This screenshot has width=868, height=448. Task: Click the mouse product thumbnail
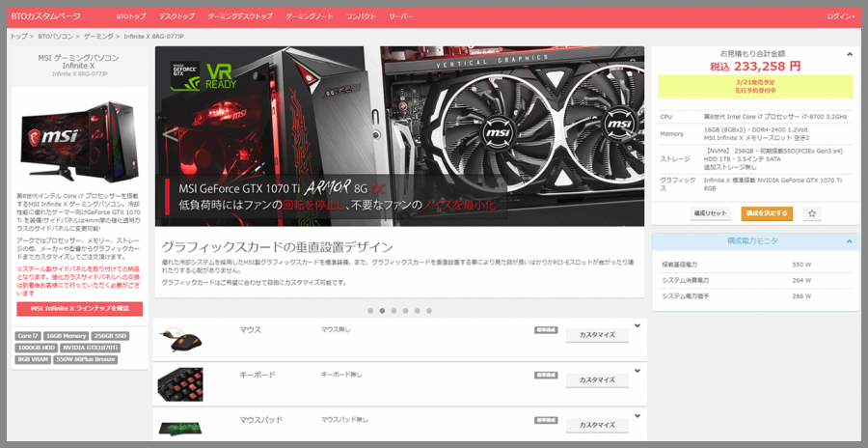click(180, 339)
